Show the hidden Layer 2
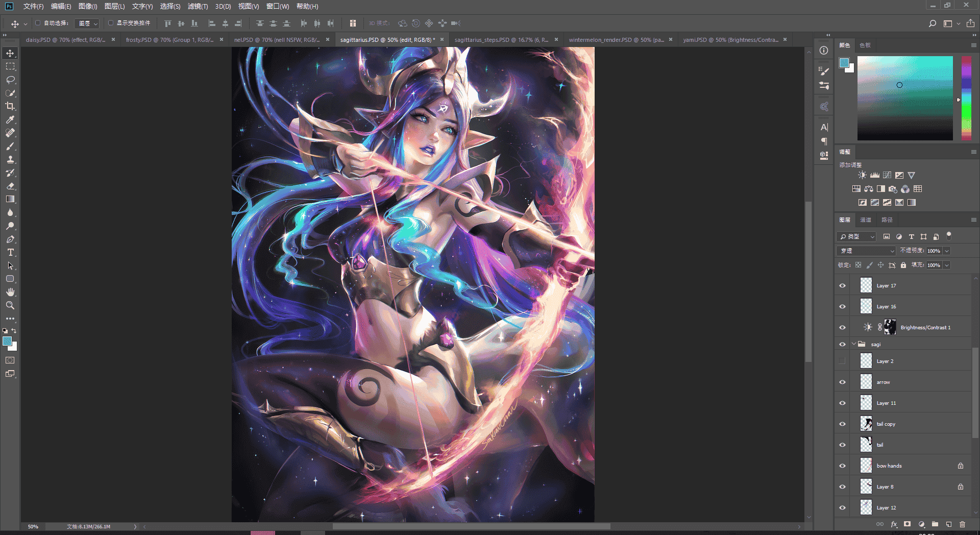 (843, 361)
